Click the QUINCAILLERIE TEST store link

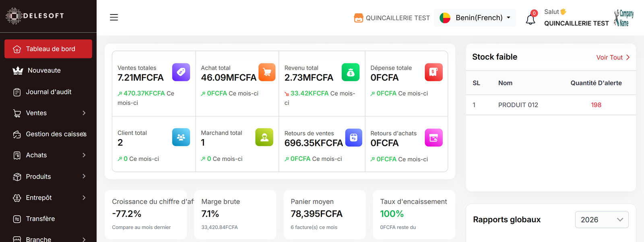[x=392, y=18]
